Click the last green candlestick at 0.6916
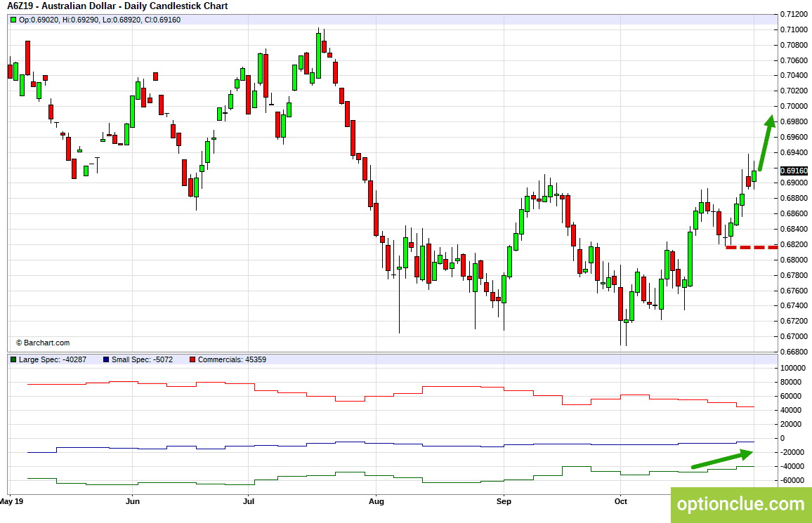The width and height of the screenshot is (812, 523). tap(754, 176)
